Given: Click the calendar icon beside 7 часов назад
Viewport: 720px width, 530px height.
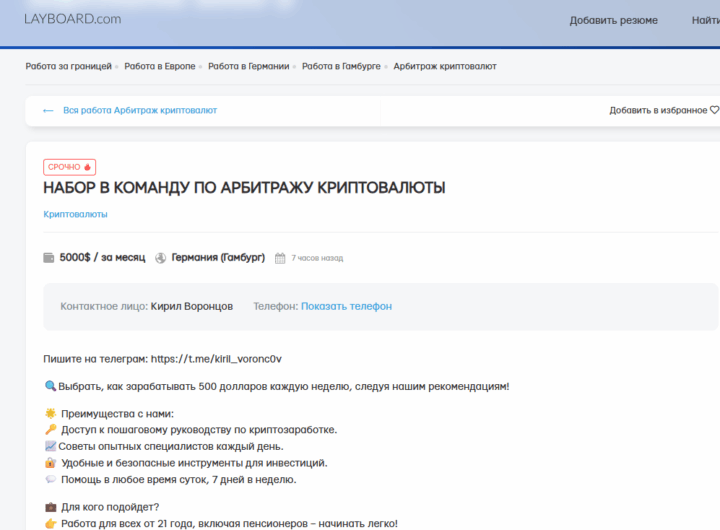Looking at the screenshot, I should pyautogui.click(x=280, y=258).
